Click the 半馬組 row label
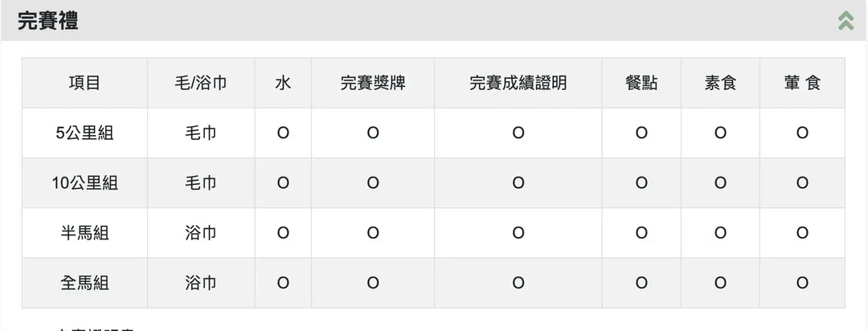 [84, 233]
